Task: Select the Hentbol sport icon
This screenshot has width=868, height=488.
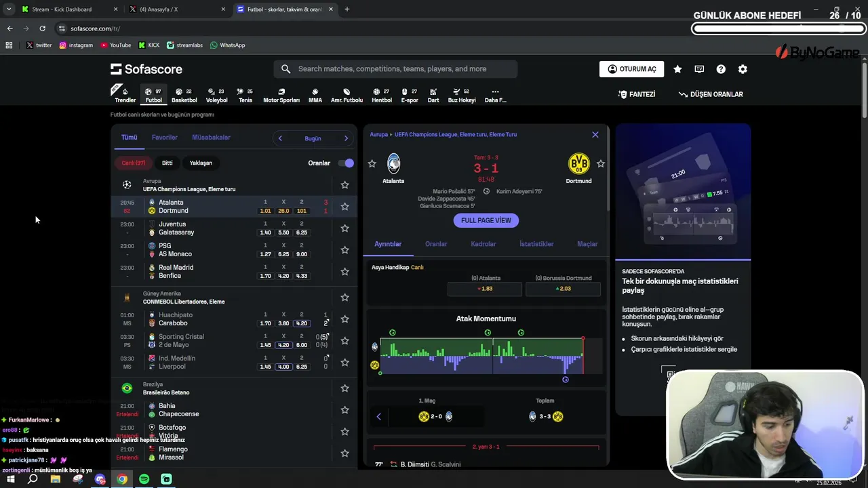Action: 382,95
